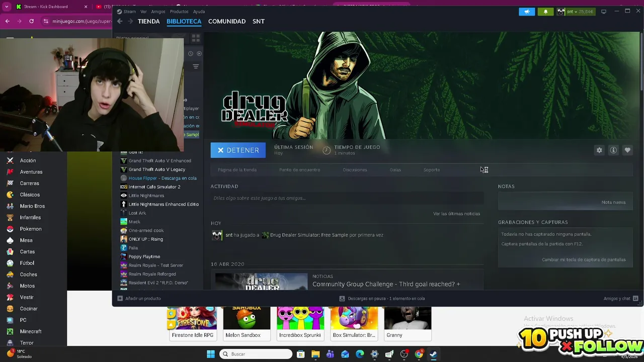Image resolution: width=644 pixels, height=362 pixels.
Task: Click the Nota nueva button
Action: 613,202
